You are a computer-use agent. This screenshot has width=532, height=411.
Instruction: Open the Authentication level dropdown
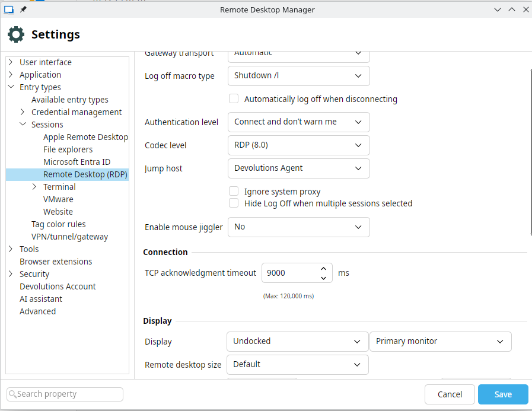click(x=298, y=122)
